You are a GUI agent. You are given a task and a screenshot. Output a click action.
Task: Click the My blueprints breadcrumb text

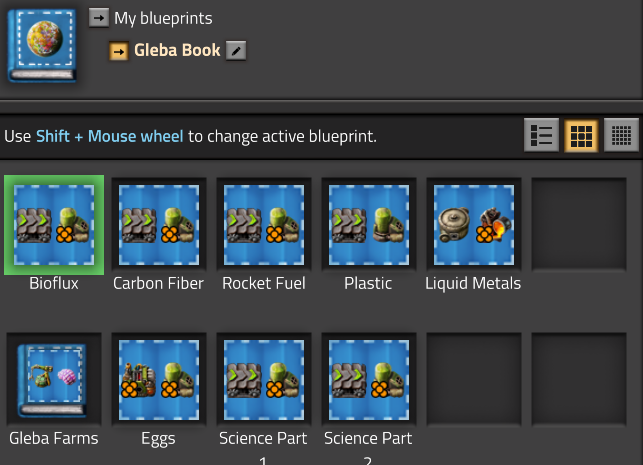(x=163, y=18)
